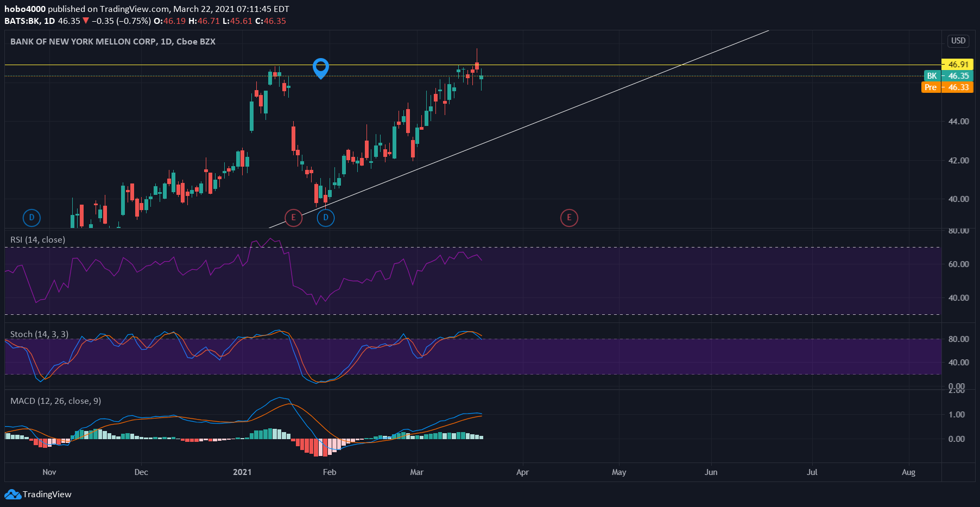Select the yellow 46.91 price label
Image resolution: width=980 pixels, height=507 pixels.
coord(957,64)
